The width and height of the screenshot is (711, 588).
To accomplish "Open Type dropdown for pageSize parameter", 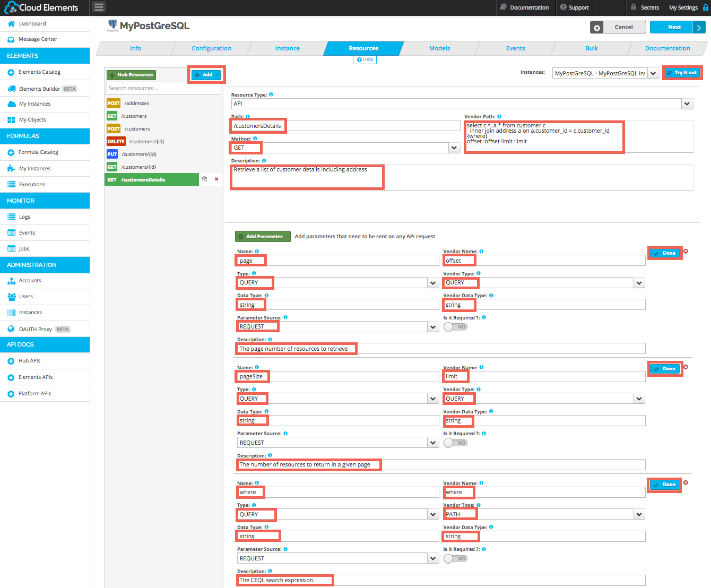I will [x=433, y=399].
